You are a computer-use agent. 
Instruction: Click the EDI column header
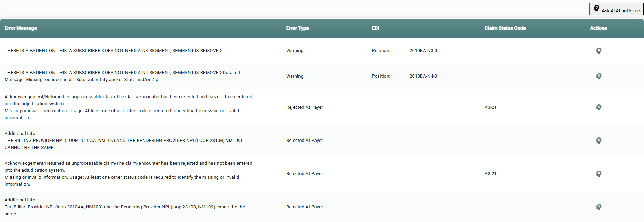(375, 28)
